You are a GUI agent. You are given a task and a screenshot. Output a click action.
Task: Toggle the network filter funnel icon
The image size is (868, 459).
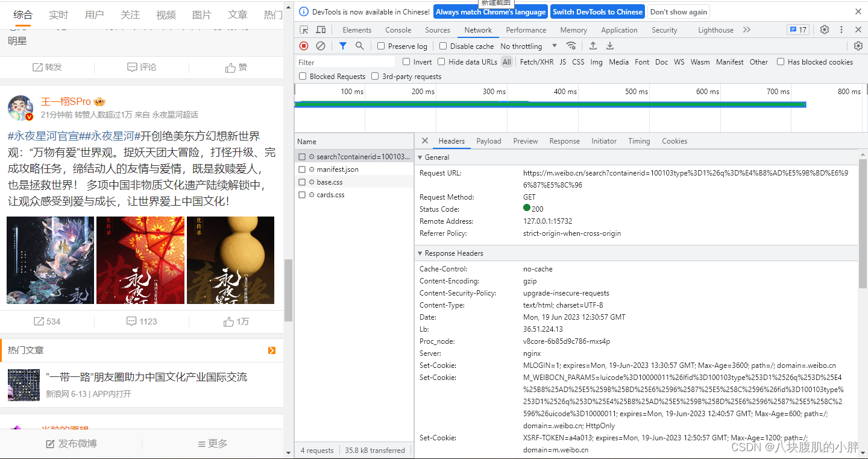click(343, 46)
